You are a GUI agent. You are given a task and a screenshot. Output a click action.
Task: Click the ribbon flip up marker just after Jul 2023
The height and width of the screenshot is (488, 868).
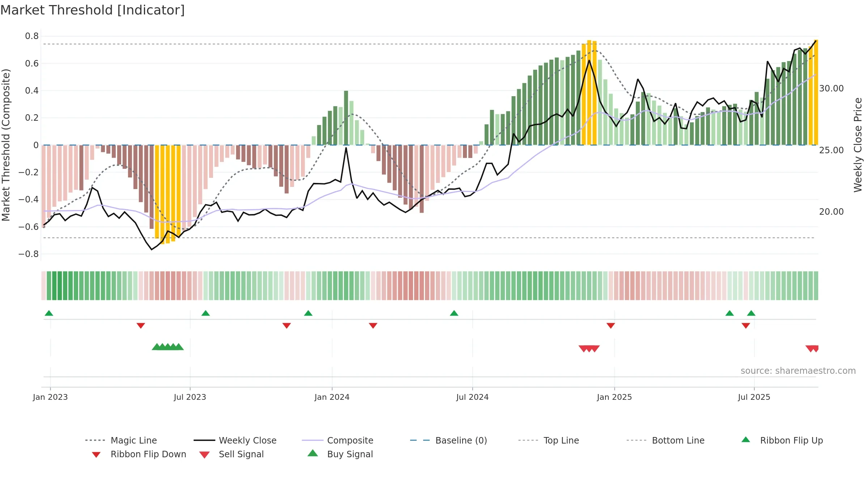pyautogui.click(x=205, y=313)
